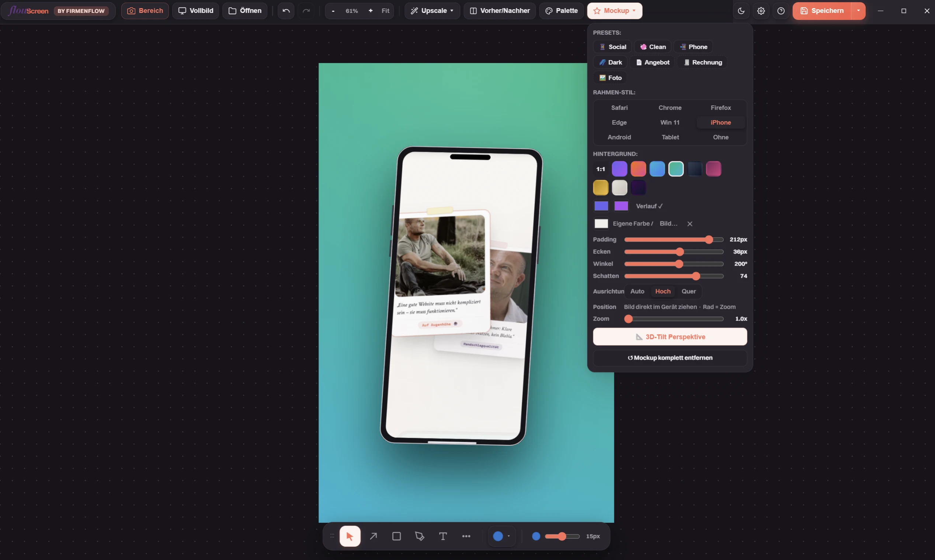Open more tools via three dots
This screenshot has width=935, height=560.
click(x=466, y=536)
